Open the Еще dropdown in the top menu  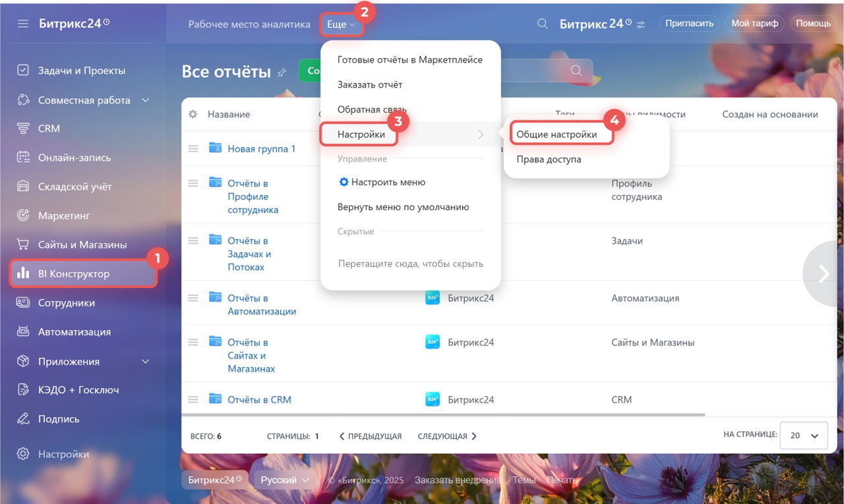341,24
